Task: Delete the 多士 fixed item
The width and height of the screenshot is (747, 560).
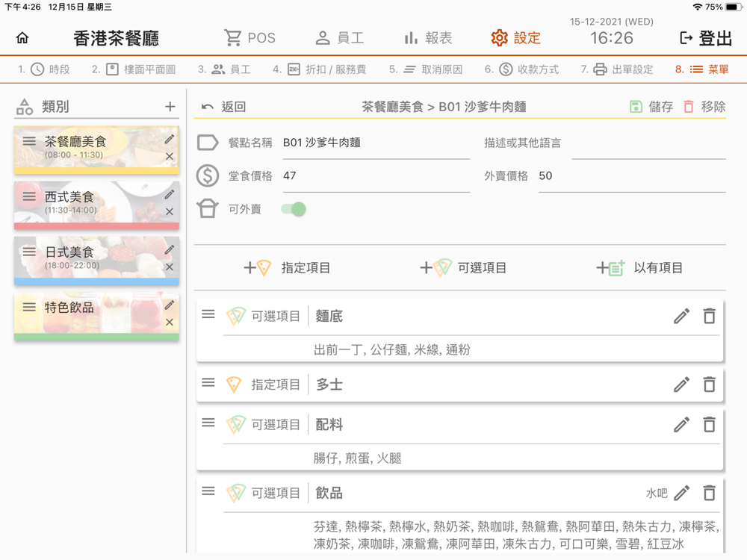Action: [709, 385]
